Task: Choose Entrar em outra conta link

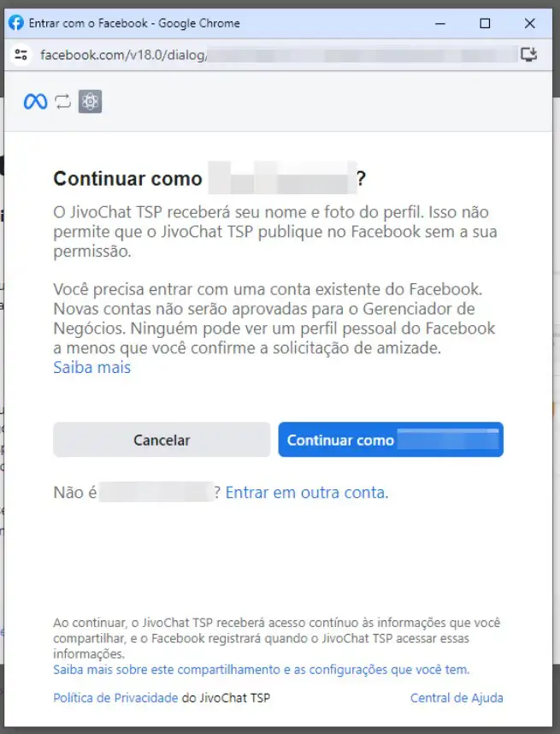Action: click(x=307, y=493)
